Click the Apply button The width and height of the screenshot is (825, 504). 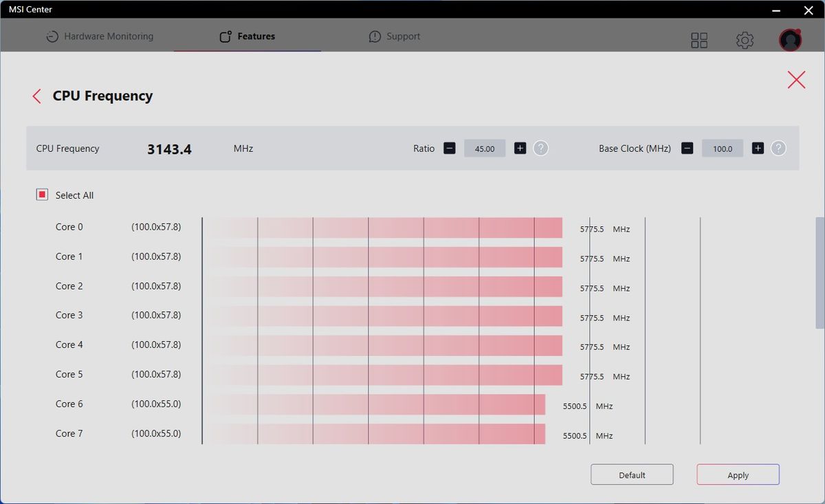[x=738, y=475]
